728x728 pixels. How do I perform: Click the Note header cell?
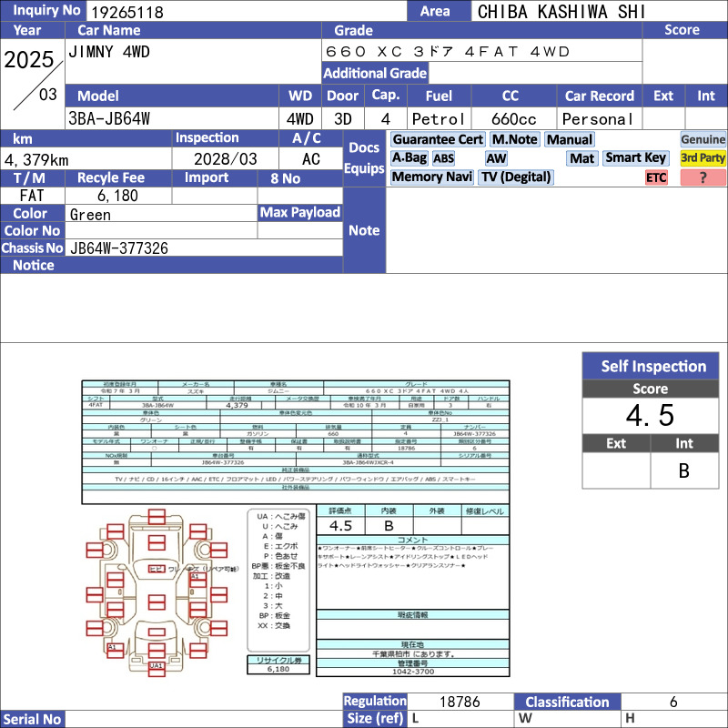click(x=364, y=230)
